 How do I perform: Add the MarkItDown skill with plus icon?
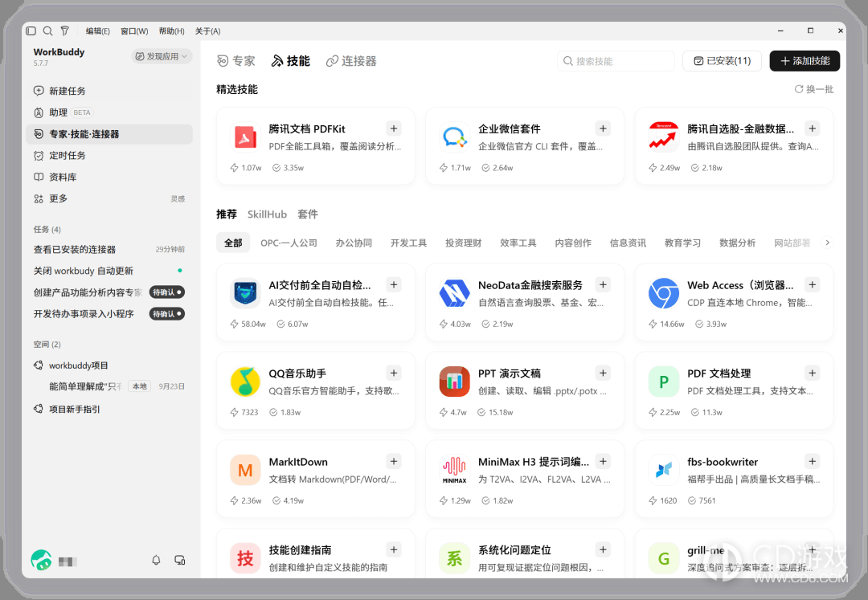pos(394,461)
